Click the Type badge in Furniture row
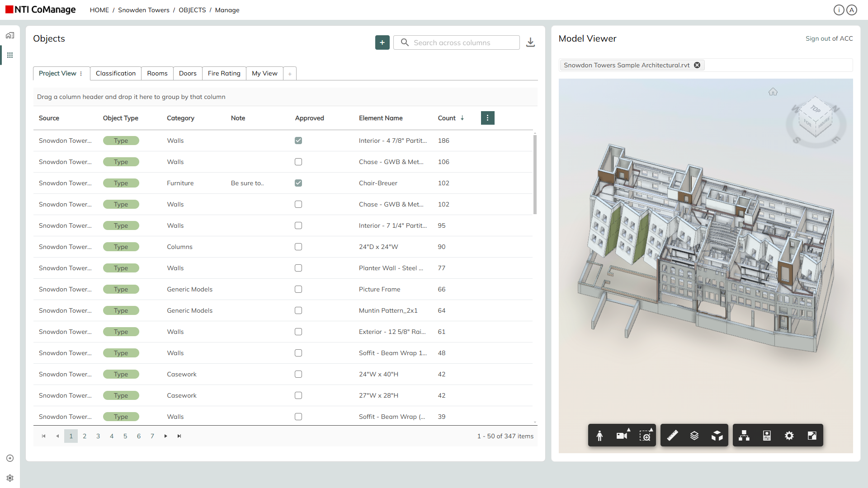The image size is (868, 488). (121, 183)
